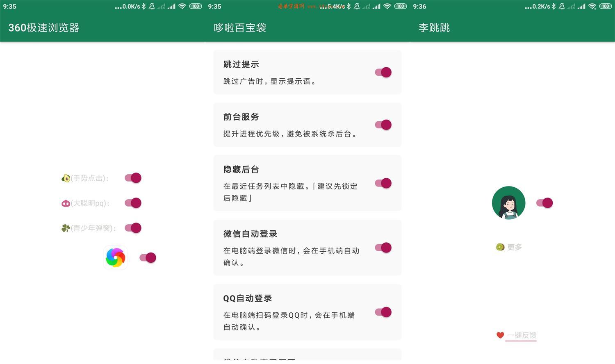Click the 9:36 clock in the right status bar
615x364 pixels.
pyautogui.click(x=419, y=6)
